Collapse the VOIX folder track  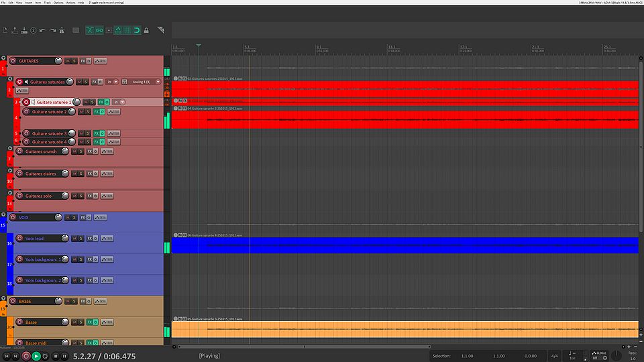tap(3, 215)
